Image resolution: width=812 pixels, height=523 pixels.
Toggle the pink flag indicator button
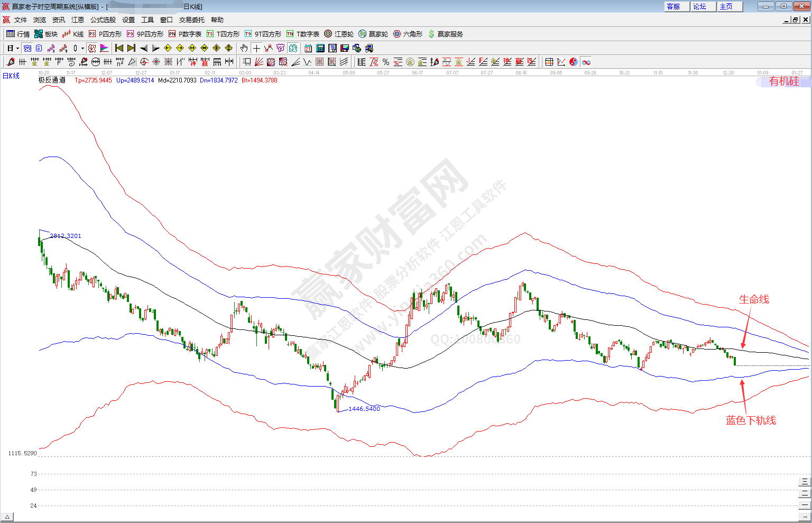[104, 48]
